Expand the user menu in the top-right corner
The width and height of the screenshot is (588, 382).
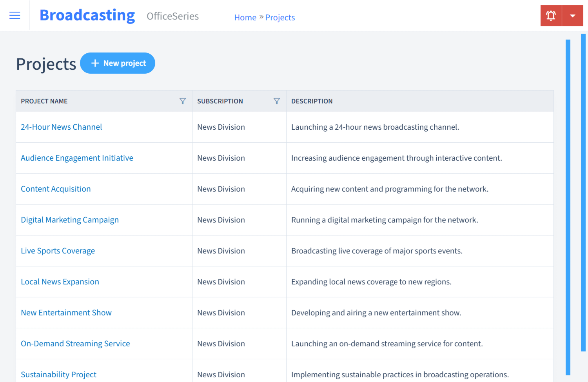point(573,15)
